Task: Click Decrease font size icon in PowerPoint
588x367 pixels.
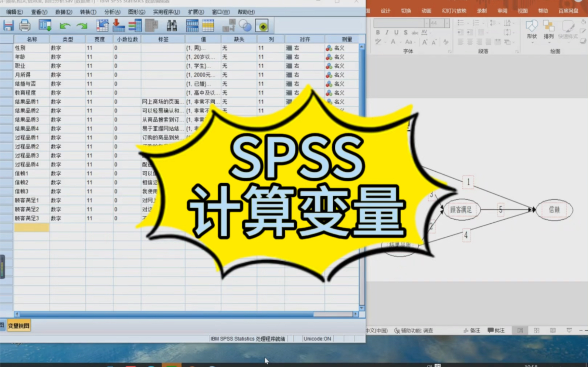Action: [434, 42]
